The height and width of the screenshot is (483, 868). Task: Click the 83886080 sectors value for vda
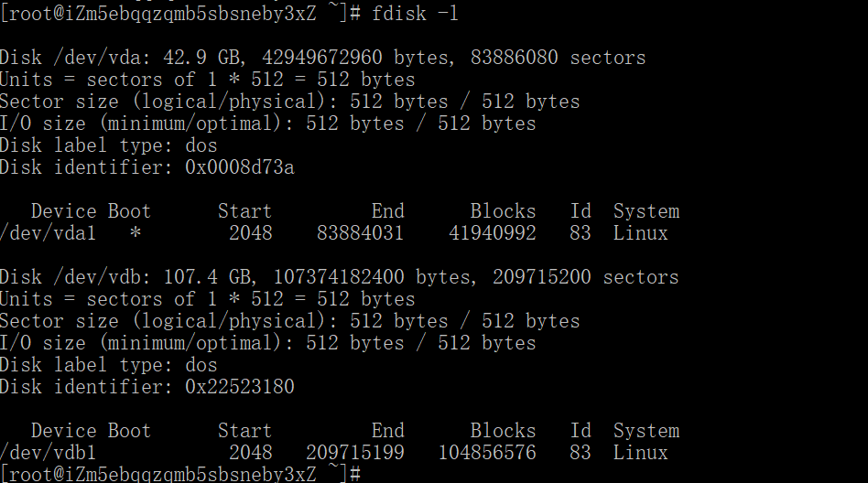514,58
